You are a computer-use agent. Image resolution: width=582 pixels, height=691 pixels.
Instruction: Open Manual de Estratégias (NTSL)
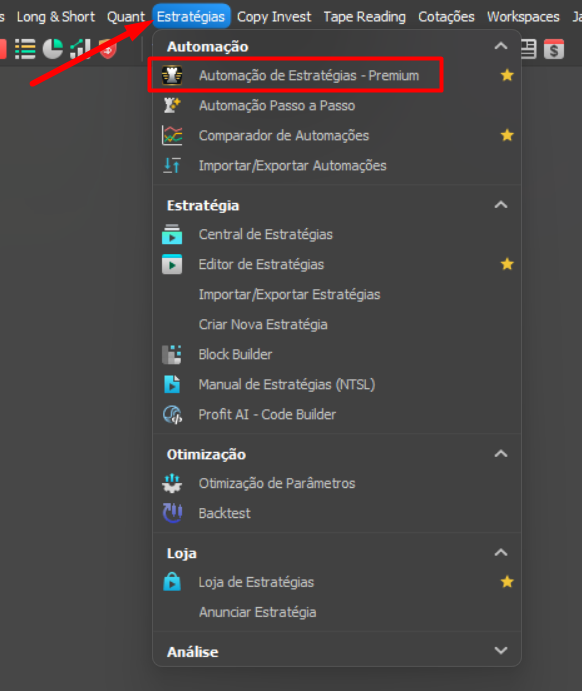point(287,384)
